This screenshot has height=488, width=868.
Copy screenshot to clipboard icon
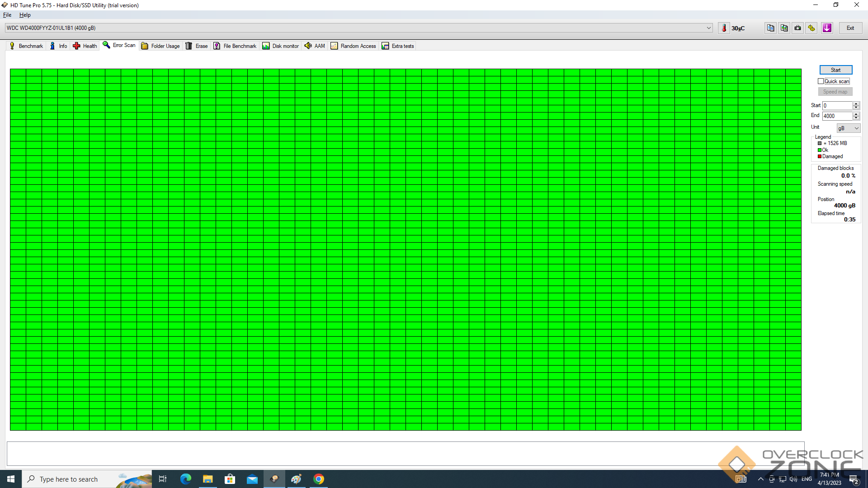coord(784,28)
